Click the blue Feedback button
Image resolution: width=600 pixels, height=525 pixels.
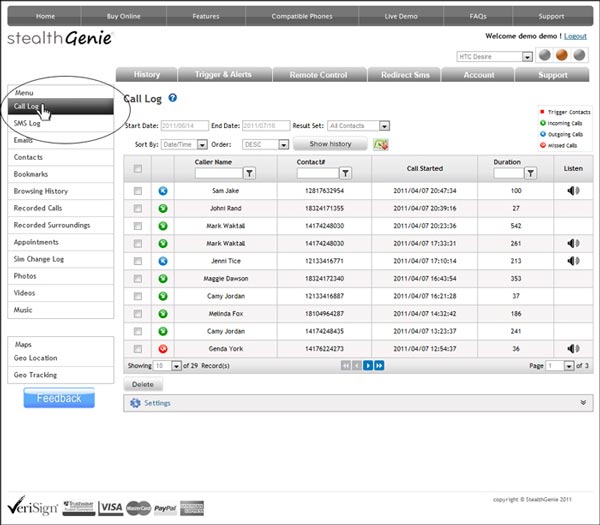[59, 398]
